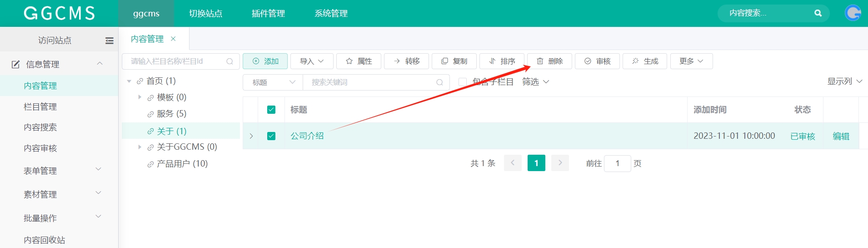
Task: Click the 已审核 status
Action: [x=803, y=136]
